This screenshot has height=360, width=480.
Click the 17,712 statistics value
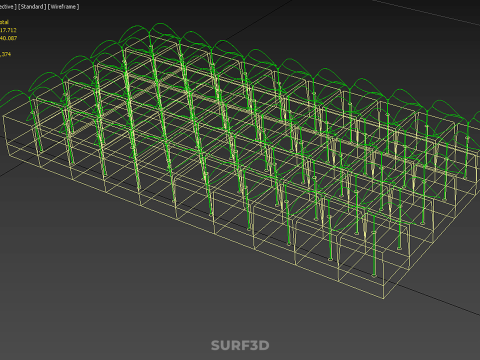[x=8, y=30]
